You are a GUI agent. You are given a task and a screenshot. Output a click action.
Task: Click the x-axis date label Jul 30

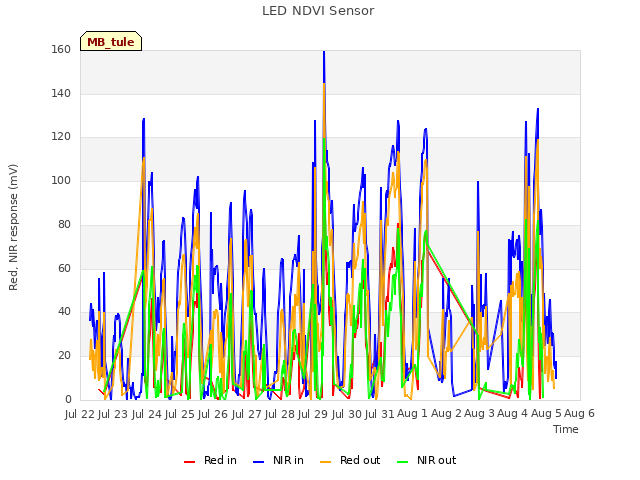(347, 414)
